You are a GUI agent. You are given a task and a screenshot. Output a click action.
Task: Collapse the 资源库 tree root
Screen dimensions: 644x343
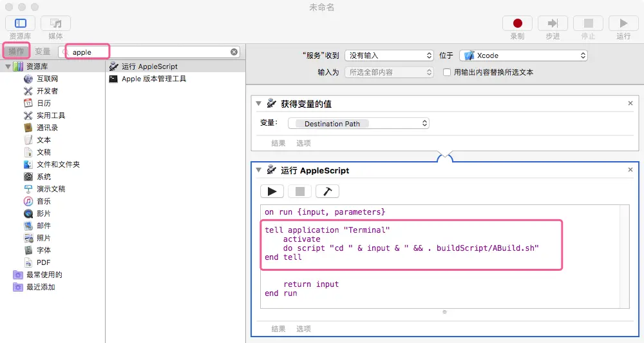point(8,66)
